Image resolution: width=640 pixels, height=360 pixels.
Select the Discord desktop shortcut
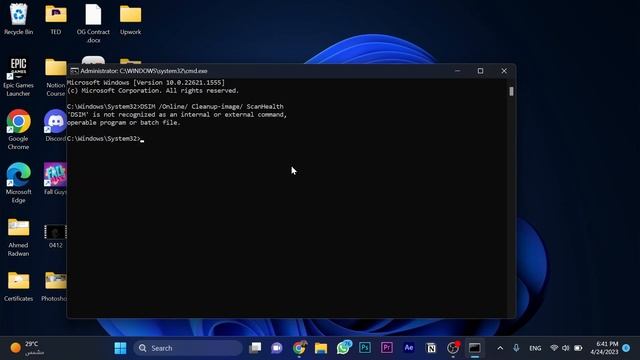(55, 125)
